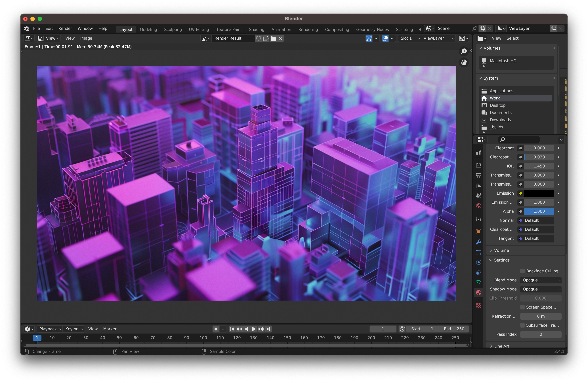Image resolution: width=588 pixels, height=382 pixels.
Task: Toggle the auto keying record button
Action: [x=216, y=329]
